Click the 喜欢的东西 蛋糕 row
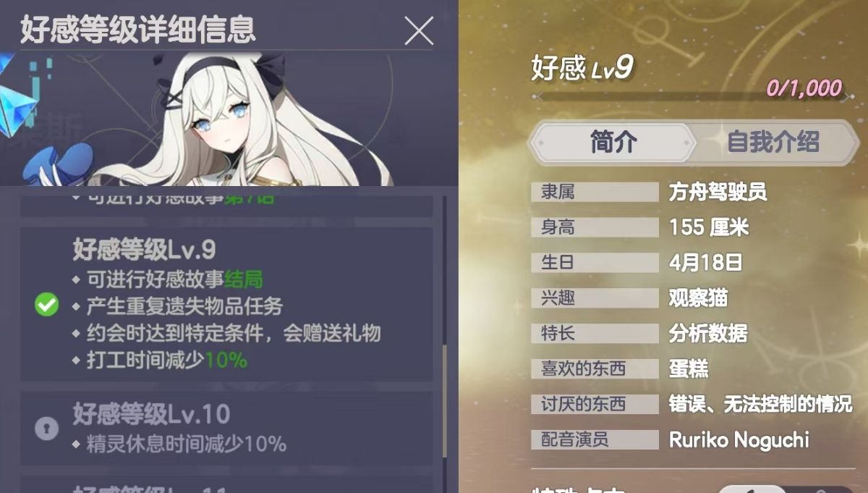868x493 pixels. pos(693,368)
